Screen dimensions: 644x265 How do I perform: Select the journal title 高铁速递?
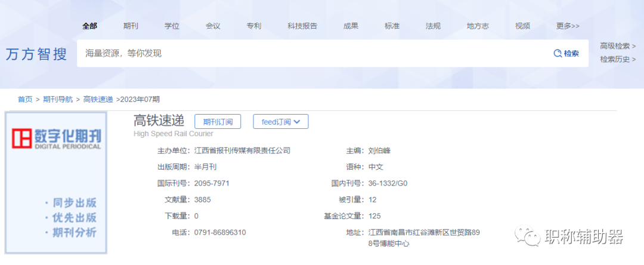159,121
